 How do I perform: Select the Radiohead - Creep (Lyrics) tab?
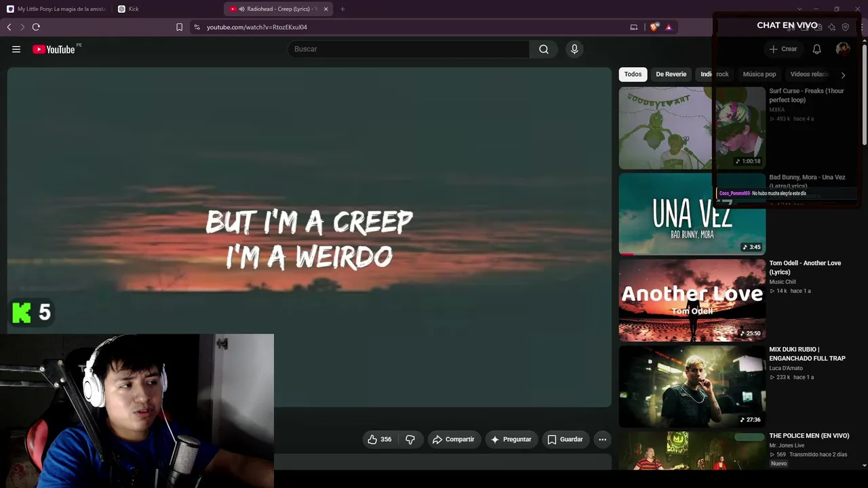pyautogui.click(x=279, y=9)
